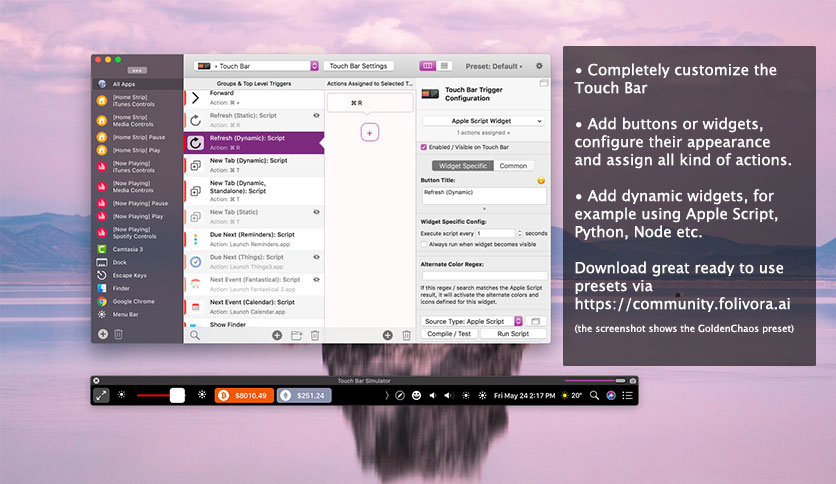This screenshot has height=484, width=836.
Task: Tap the emoji smiley on Touch Bar
Action: 416,396
